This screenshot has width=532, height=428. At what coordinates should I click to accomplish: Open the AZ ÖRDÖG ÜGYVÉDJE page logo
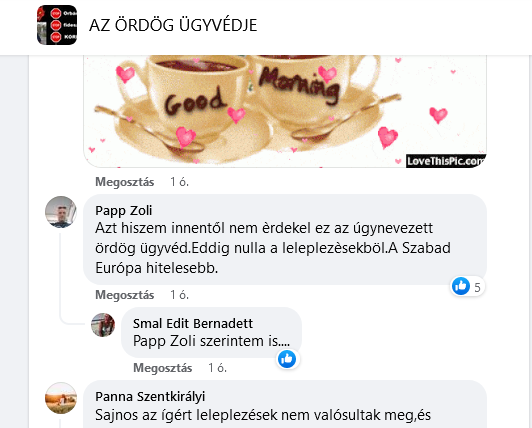(x=57, y=25)
